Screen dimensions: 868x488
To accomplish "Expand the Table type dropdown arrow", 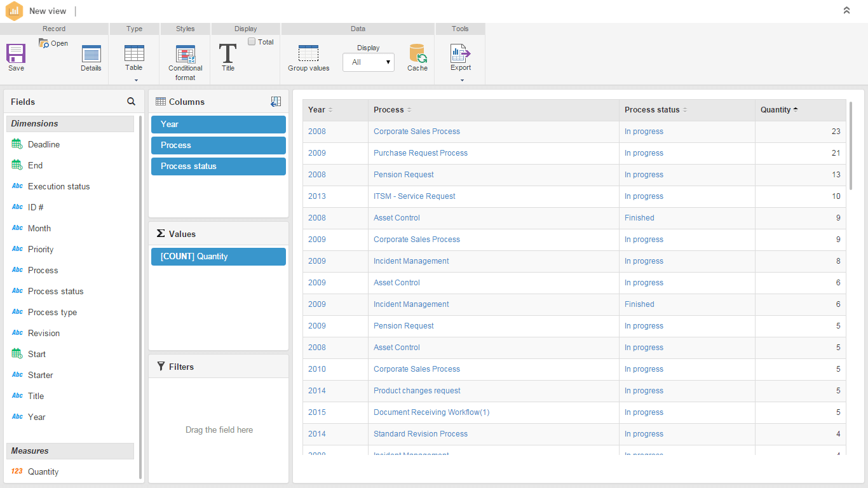I will click(x=136, y=80).
